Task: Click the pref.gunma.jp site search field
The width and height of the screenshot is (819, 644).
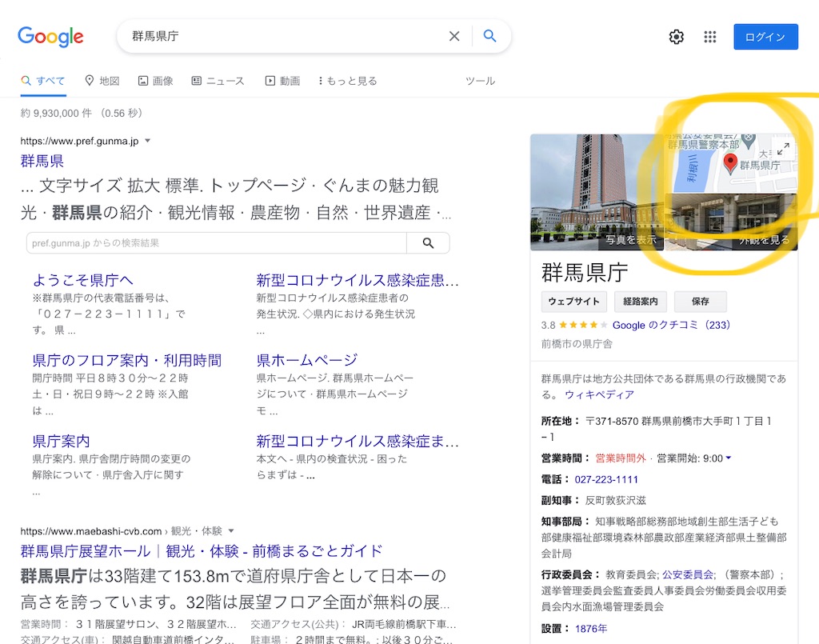Action: tap(216, 243)
